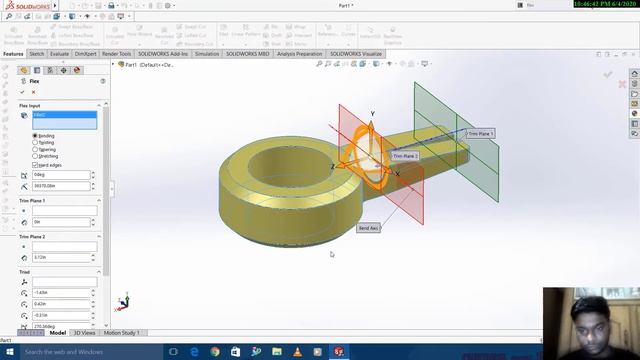
Task: Open Appearances tab in task pane
Action: (x=634, y=113)
